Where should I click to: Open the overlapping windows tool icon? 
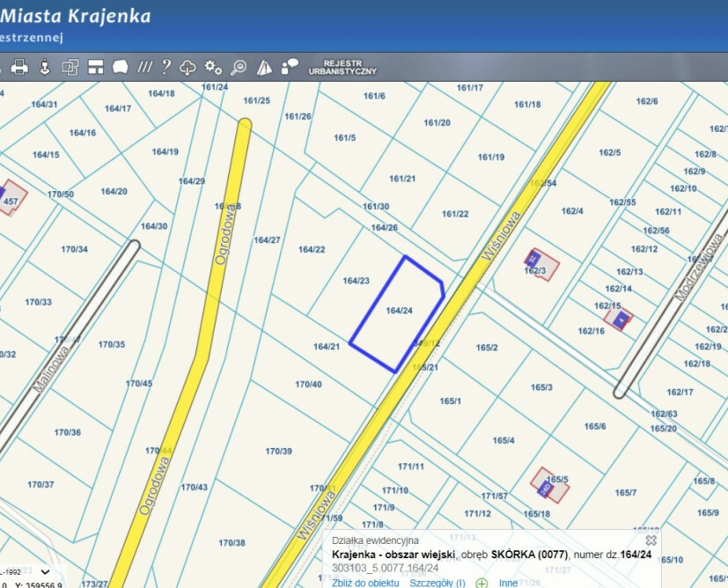point(70,67)
